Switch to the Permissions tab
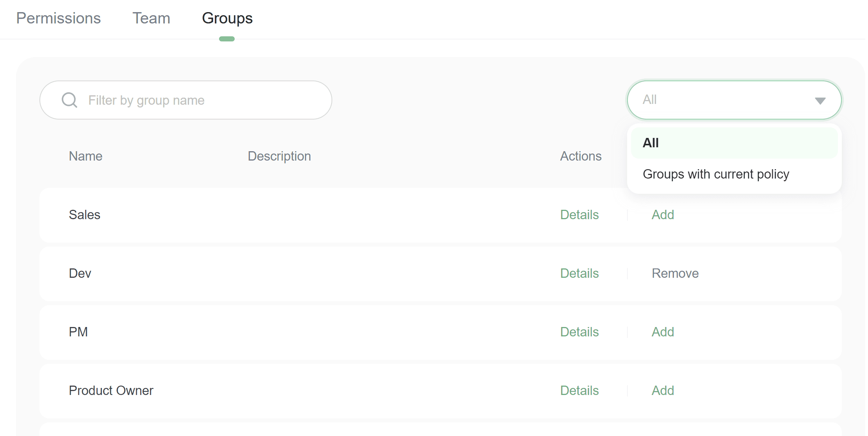 click(59, 18)
